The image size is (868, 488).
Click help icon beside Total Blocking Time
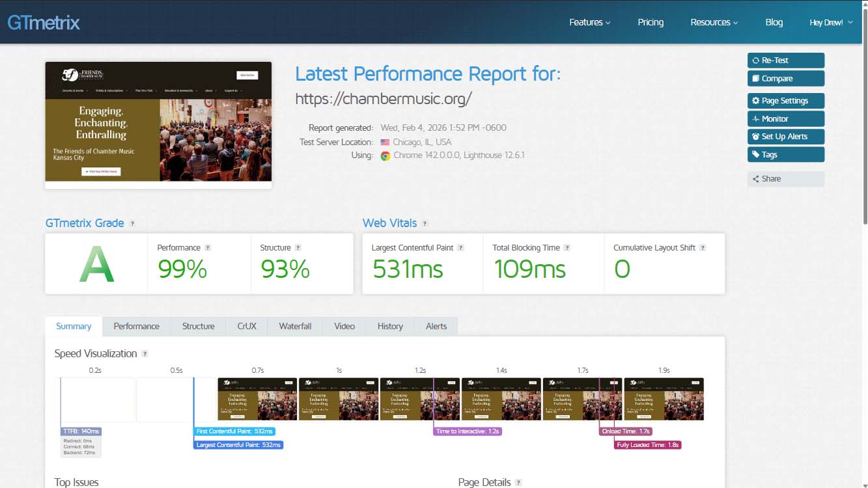click(x=567, y=248)
